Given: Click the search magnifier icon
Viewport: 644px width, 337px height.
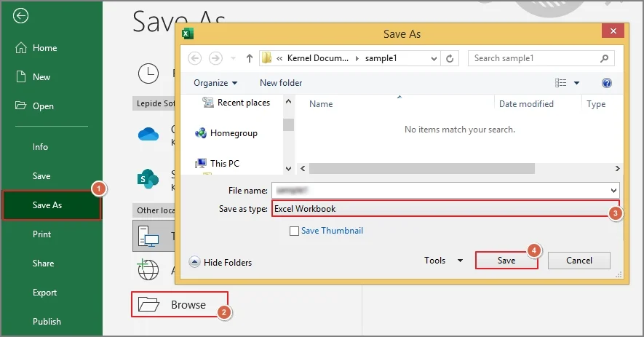Looking at the screenshot, I should [604, 58].
